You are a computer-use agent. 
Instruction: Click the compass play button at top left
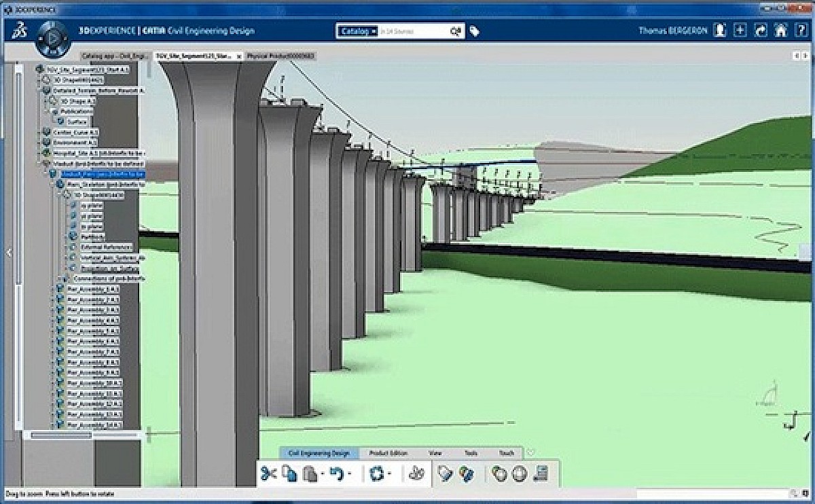pyautogui.click(x=54, y=38)
